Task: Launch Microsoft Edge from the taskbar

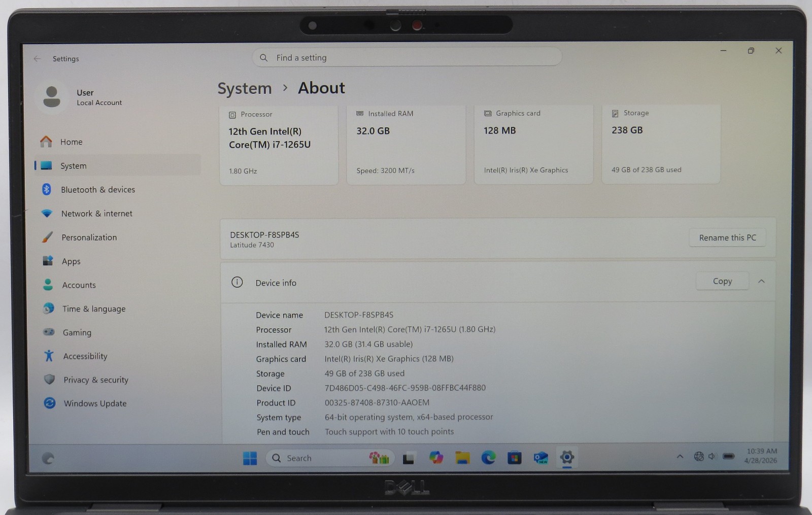Action: pyautogui.click(x=489, y=458)
